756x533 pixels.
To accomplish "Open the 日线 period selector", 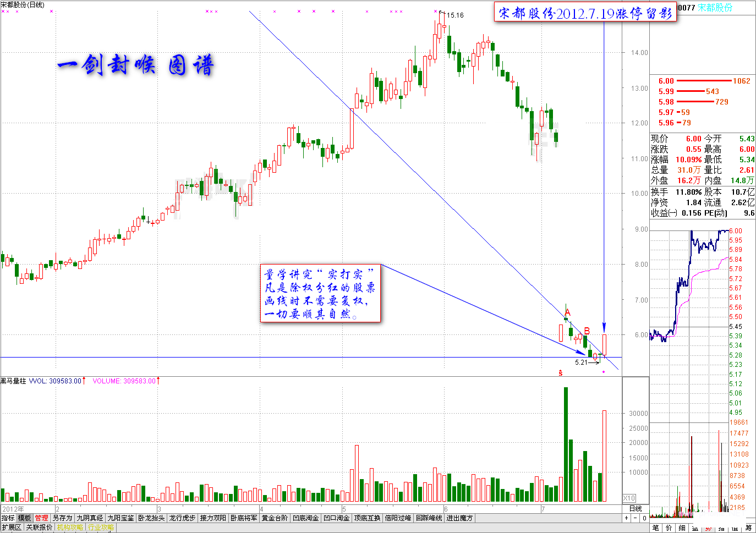I will 636,509.
